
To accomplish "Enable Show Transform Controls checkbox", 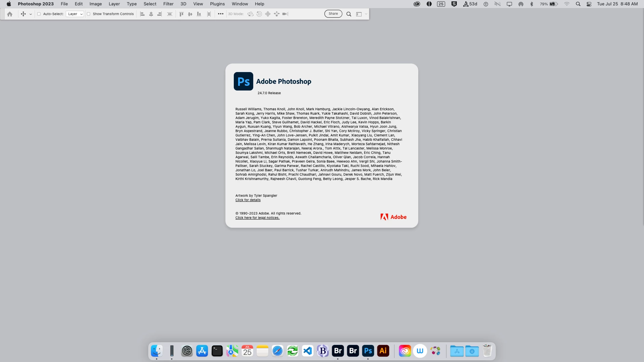I will point(89,14).
